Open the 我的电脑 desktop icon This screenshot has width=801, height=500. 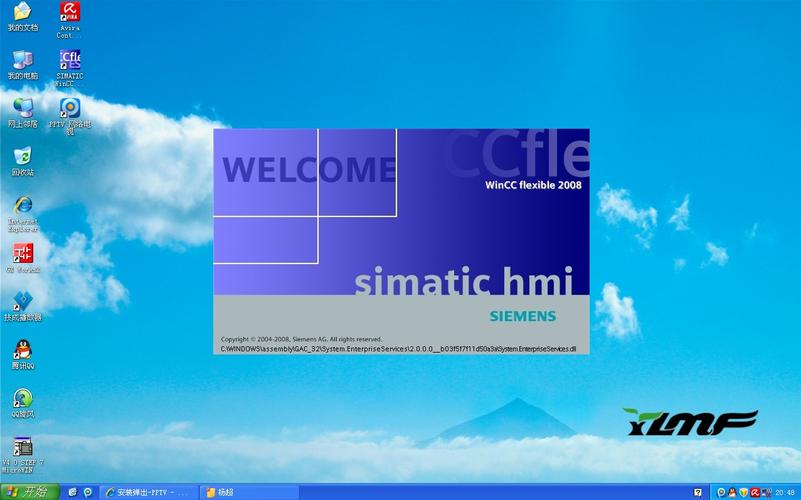(22, 65)
